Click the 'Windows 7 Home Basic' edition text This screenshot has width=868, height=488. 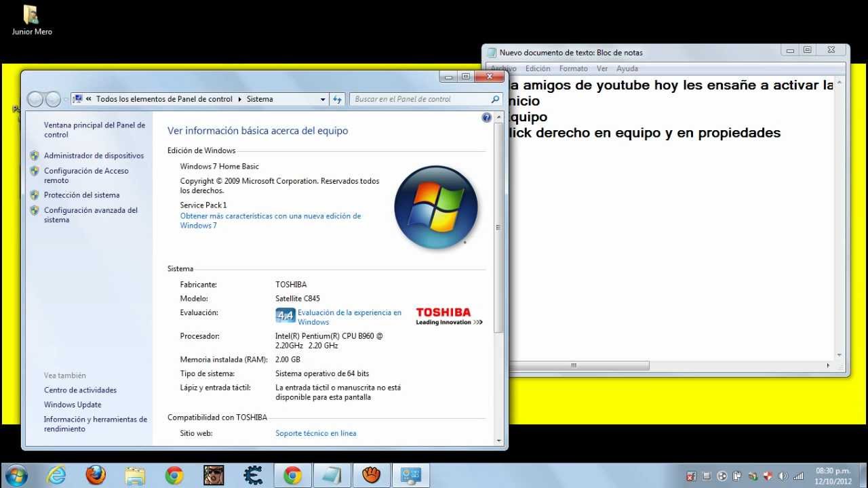220,166
